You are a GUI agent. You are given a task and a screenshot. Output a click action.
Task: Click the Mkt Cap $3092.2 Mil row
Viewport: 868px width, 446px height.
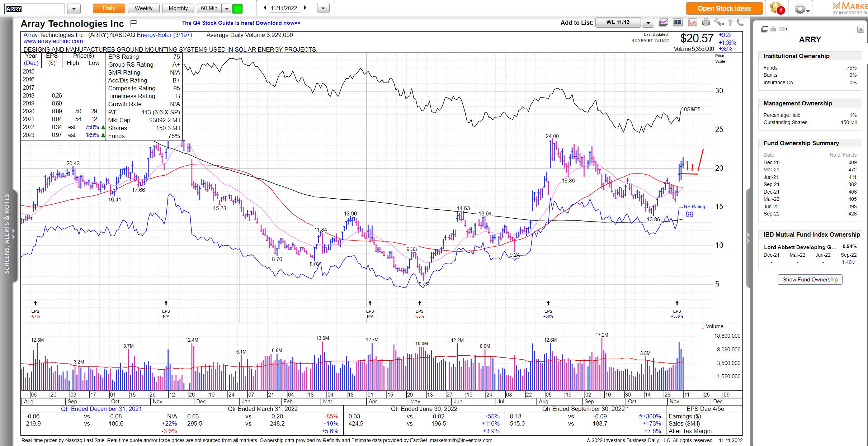pos(144,120)
